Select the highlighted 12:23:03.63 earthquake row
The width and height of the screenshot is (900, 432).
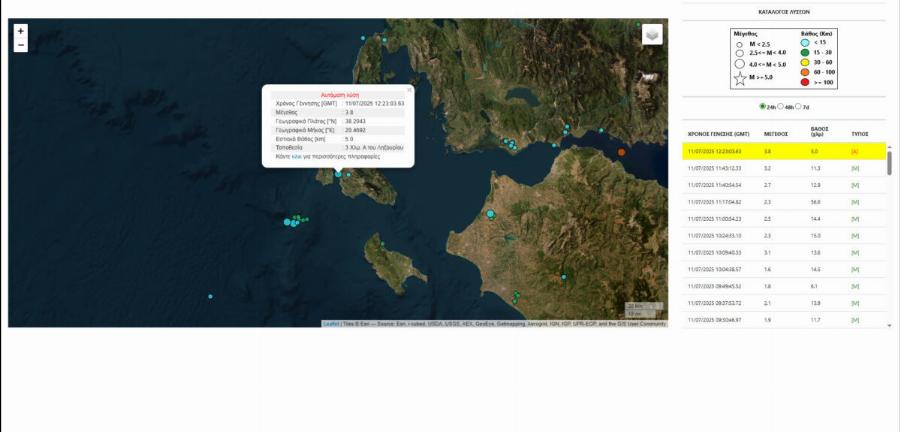tap(780, 151)
